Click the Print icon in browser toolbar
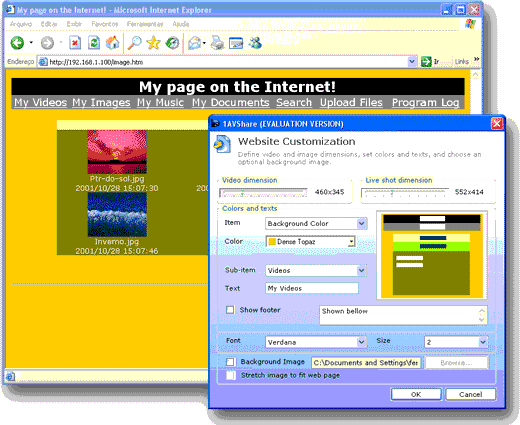 (217, 43)
